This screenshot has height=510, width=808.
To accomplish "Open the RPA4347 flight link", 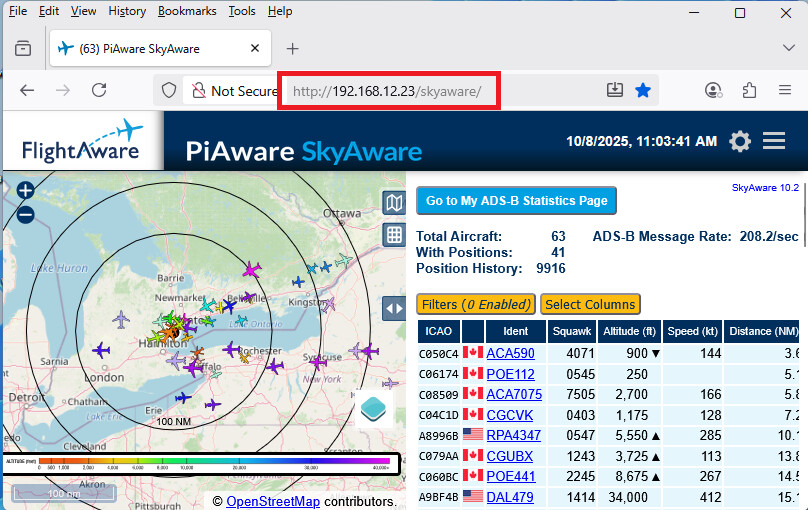I will [x=513, y=435].
